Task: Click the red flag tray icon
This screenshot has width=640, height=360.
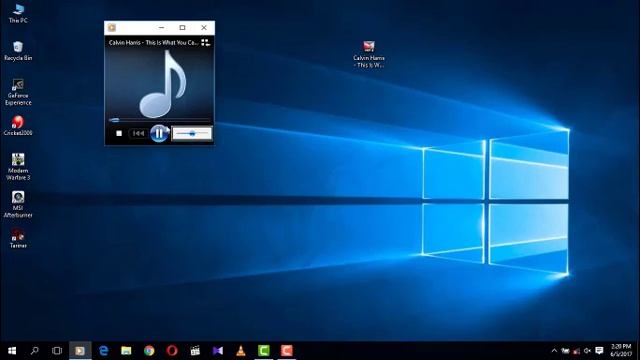Action: [x=576, y=351]
